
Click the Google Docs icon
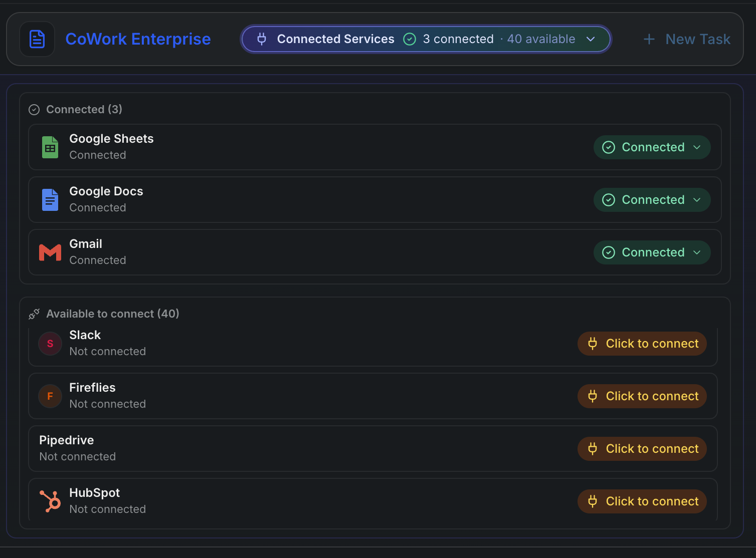[50, 200]
